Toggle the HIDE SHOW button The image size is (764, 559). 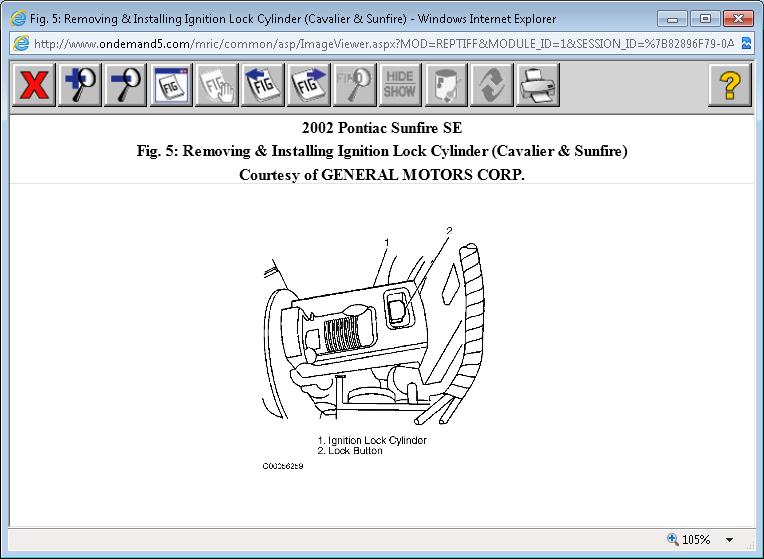tap(400, 85)
